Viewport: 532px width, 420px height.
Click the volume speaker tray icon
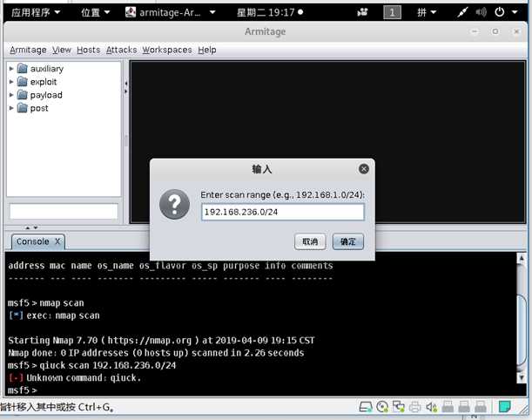(481, 12)
